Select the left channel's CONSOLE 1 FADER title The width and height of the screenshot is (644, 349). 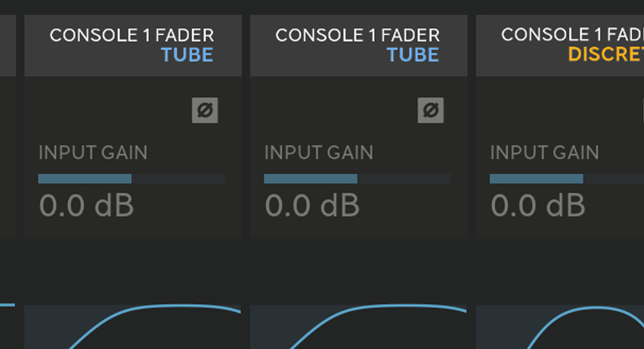tap(132, 35)
